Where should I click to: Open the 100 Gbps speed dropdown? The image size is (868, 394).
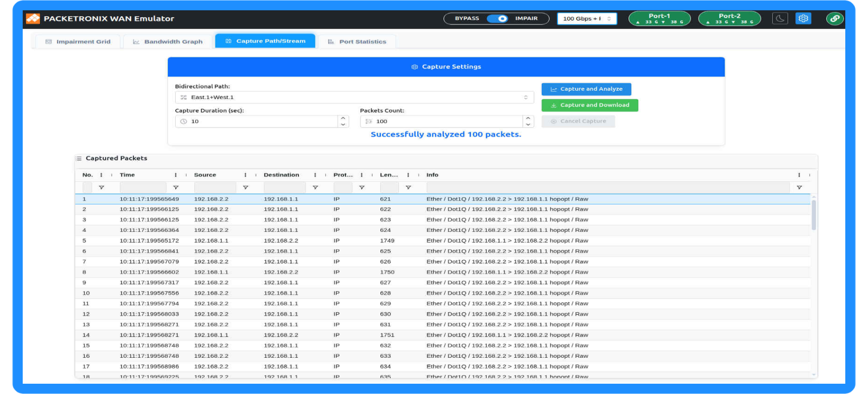587,18
